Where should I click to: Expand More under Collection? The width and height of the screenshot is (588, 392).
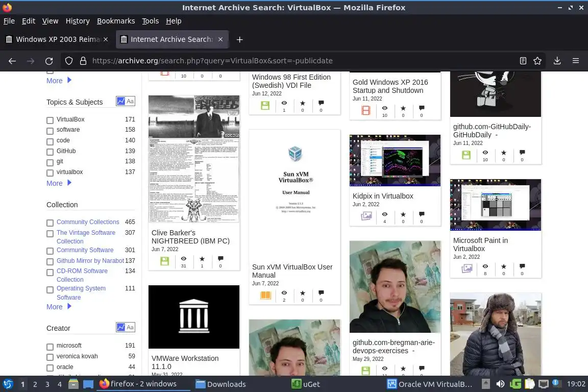(59, 306)
